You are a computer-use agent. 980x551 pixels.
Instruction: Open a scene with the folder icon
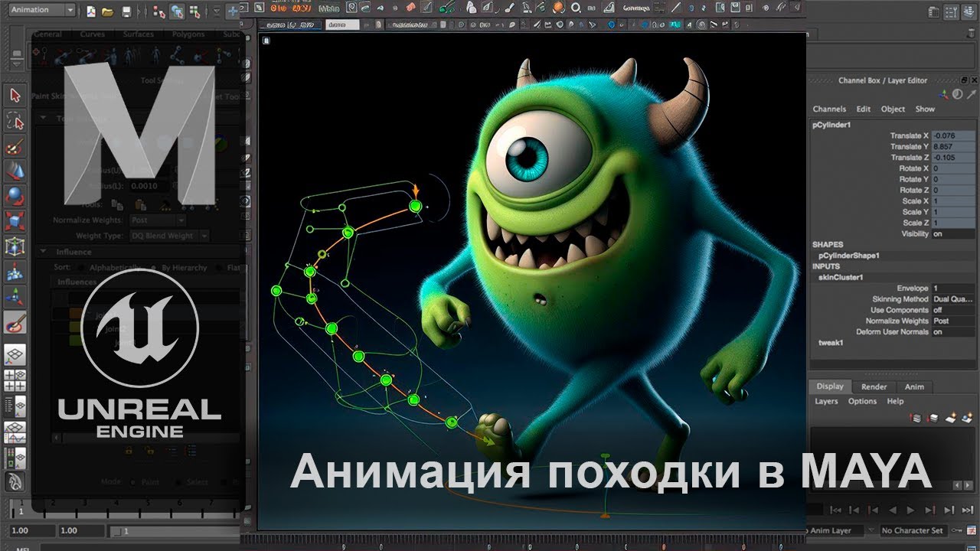[x=108, y=11]
